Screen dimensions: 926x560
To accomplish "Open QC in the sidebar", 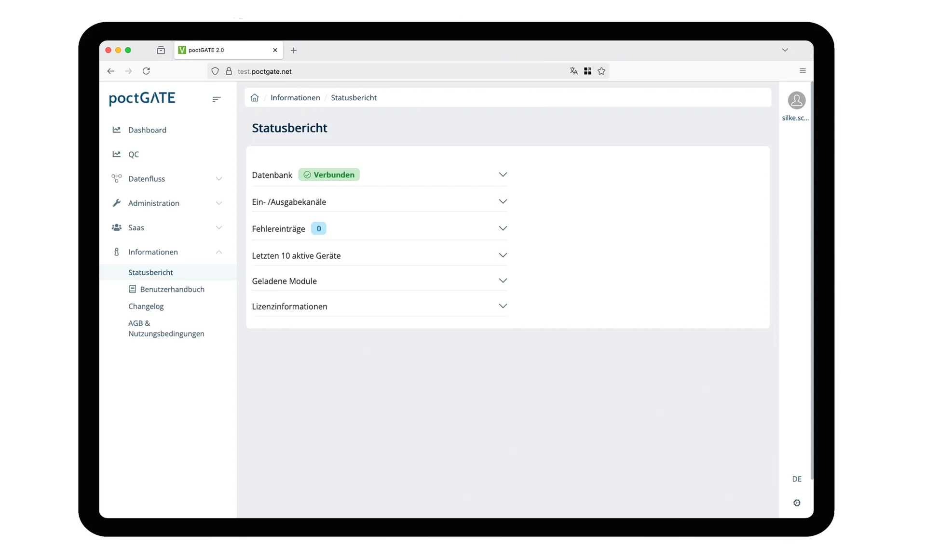I will click(134, 154).
